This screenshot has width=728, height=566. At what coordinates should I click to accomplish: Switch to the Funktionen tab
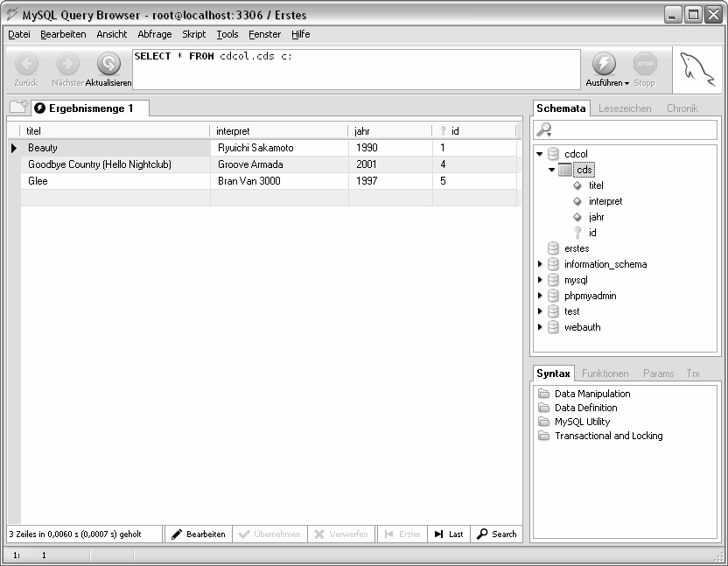coord(605,374)
